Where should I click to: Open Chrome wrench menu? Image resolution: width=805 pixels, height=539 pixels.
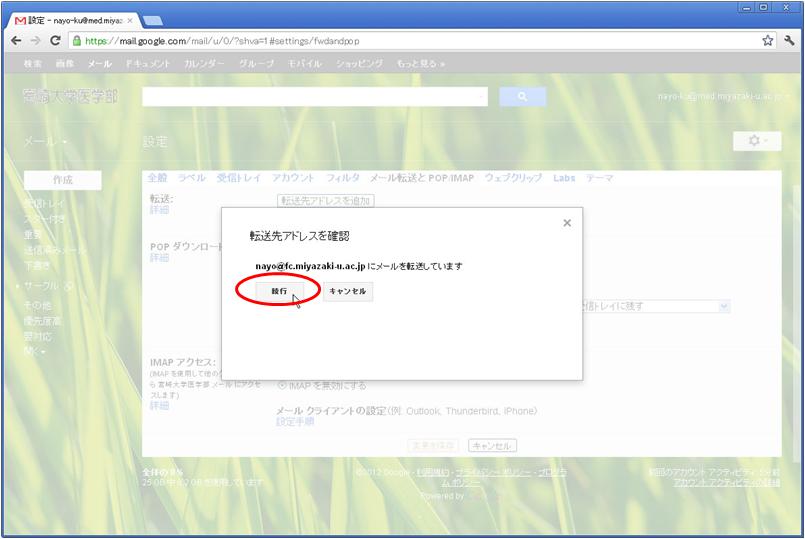pos(789,41)
